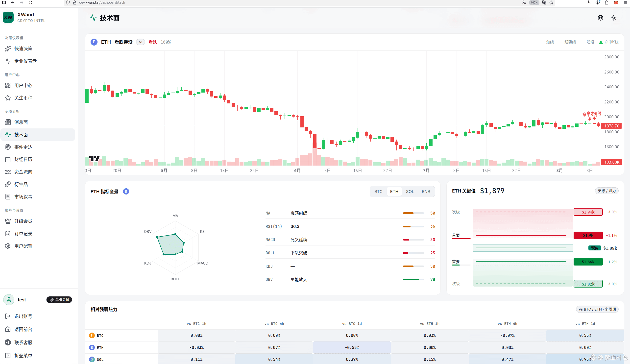630x364 pixels.
Task: Click the TradingView logo on chart
Action: (94, 159)
